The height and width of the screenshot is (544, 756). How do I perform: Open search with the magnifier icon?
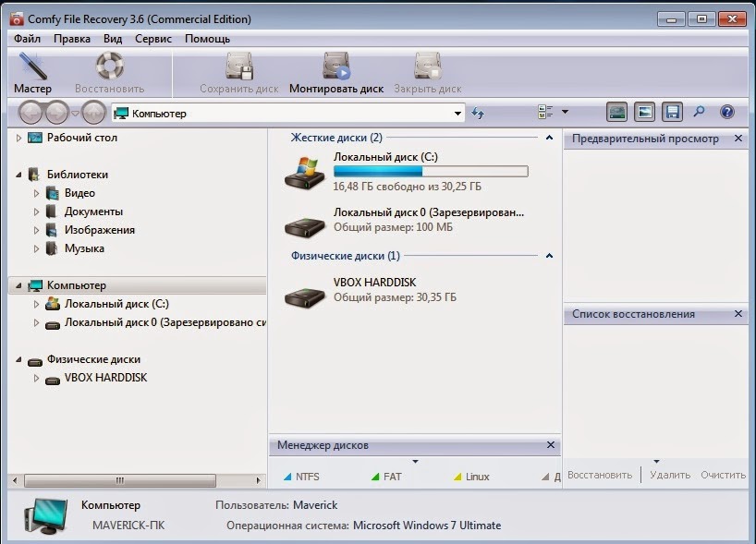[x=699, y=112]
